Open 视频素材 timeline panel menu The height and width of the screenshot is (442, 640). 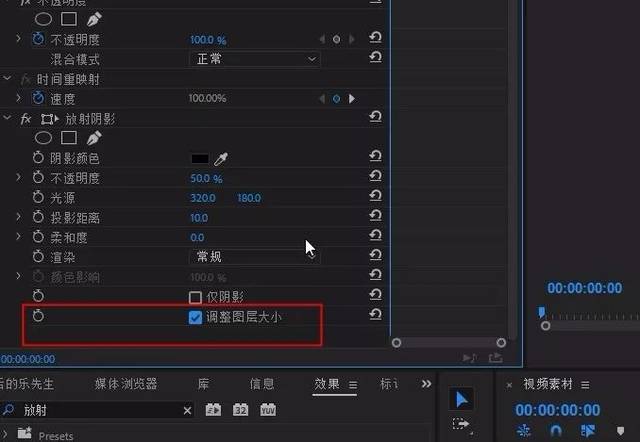tap(585, 385)
